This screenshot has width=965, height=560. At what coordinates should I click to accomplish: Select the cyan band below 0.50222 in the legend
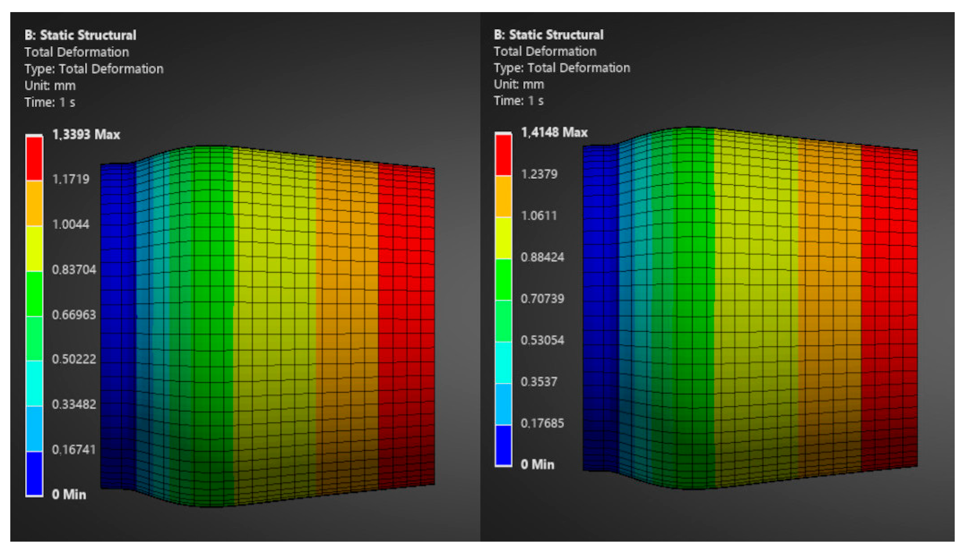34,383
